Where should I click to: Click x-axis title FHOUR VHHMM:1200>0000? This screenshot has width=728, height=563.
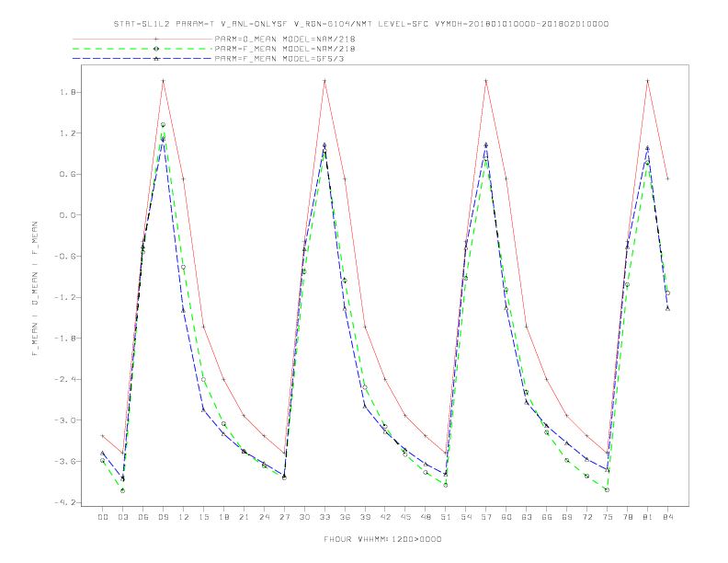pos(382,539)
